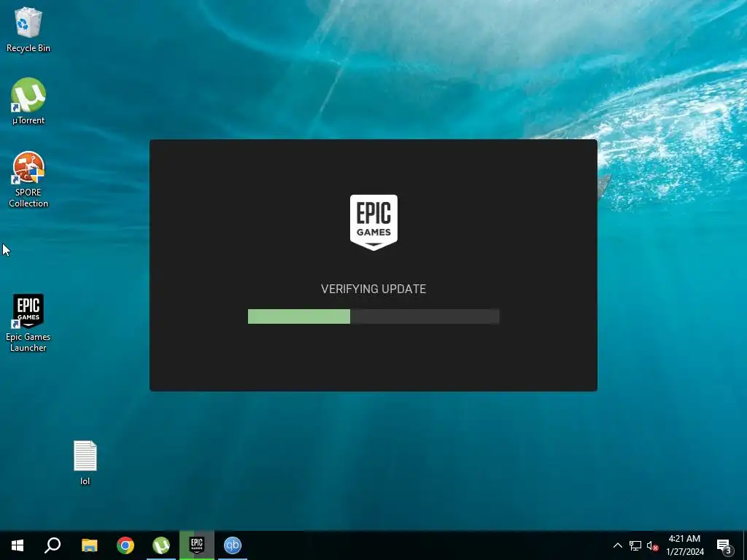The width and height of the screenshot is (747, 560).
Task: Open the Windows Start menu
Action: 18,545
